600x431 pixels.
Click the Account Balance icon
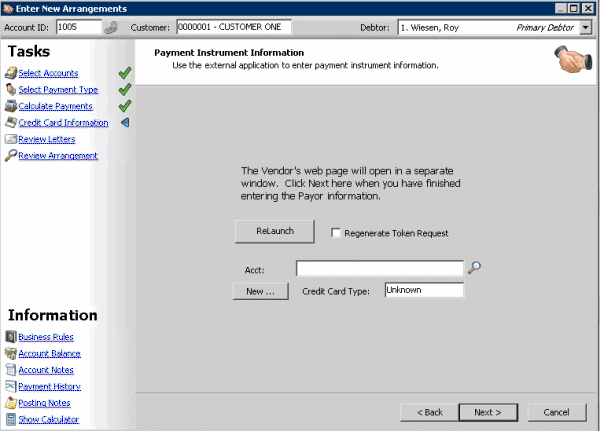pyautogui.click(x=11, y=353)
